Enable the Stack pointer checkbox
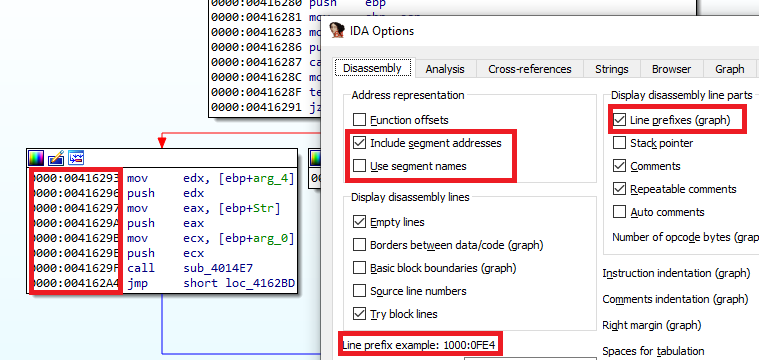This screenshot has width=759, height=360. 619,143
